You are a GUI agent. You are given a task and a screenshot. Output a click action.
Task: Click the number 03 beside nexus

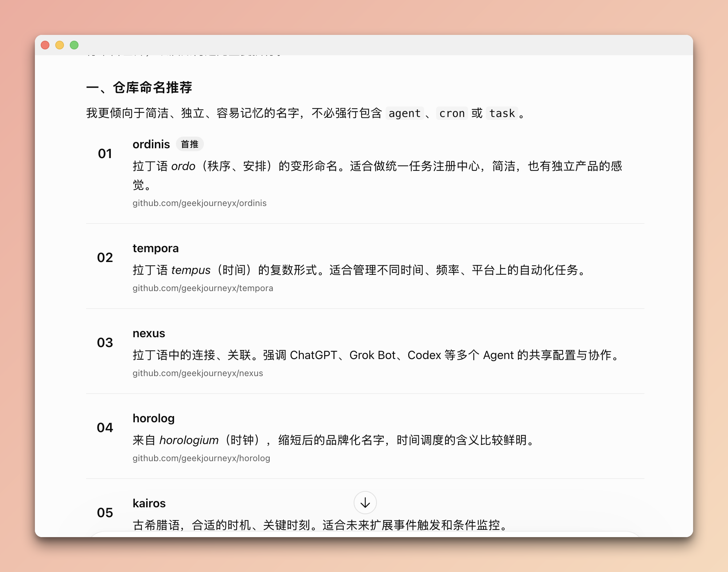coord(105,343)
